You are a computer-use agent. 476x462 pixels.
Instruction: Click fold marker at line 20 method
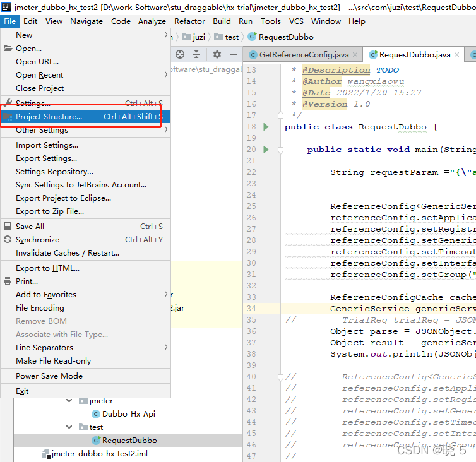(x=280, y=150)
